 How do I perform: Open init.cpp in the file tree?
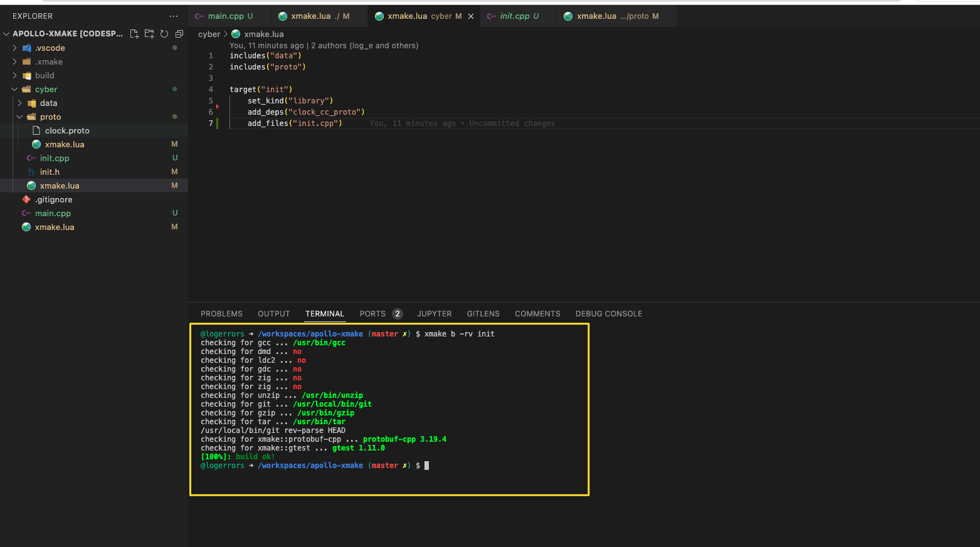94,158
